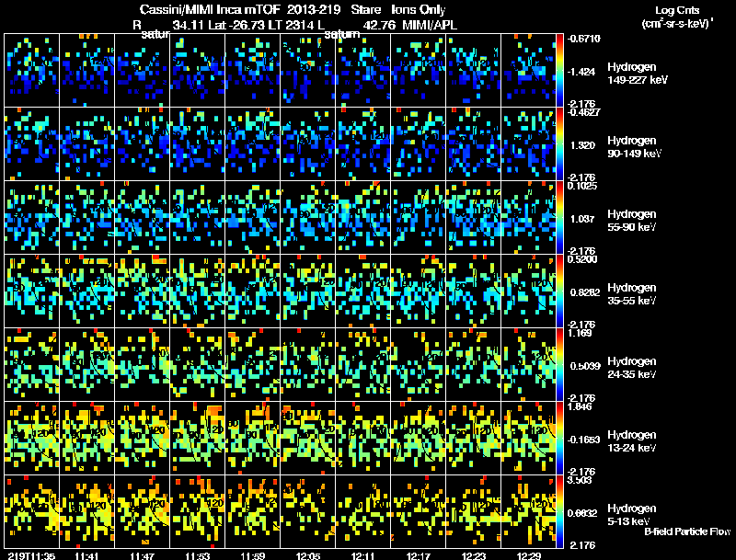Viewport: 736px width, 560px height.
Task: Click the 'Hydrogen 13-24 keV' row label
Action: pos(632,441)
